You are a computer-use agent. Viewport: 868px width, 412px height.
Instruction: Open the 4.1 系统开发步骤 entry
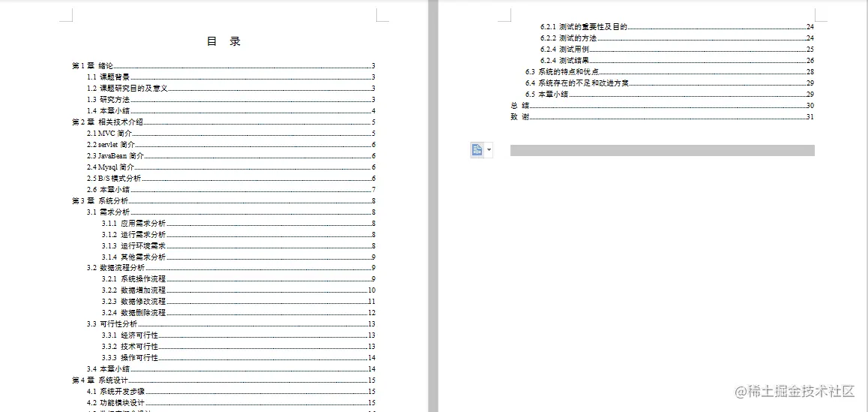232,392
